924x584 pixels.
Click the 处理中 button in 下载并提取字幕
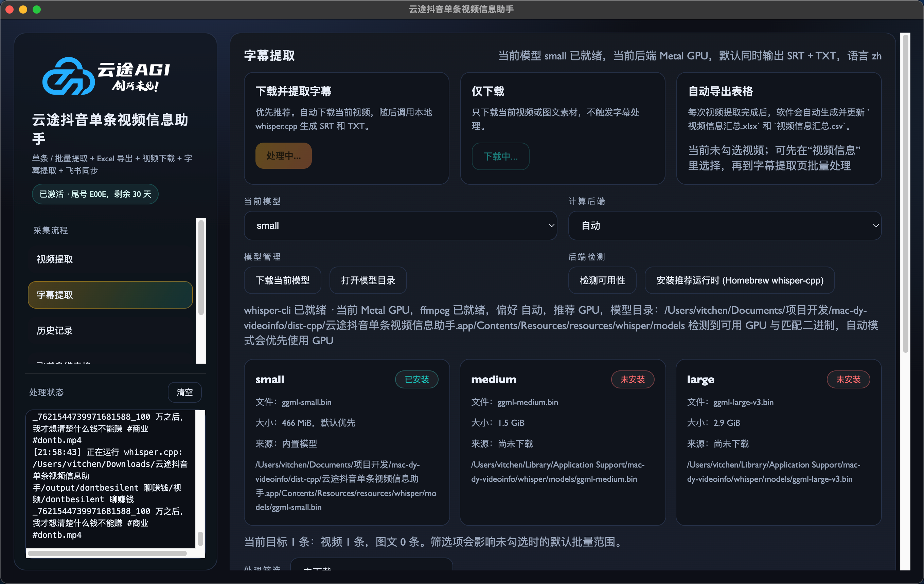click(x=283, y=155)
